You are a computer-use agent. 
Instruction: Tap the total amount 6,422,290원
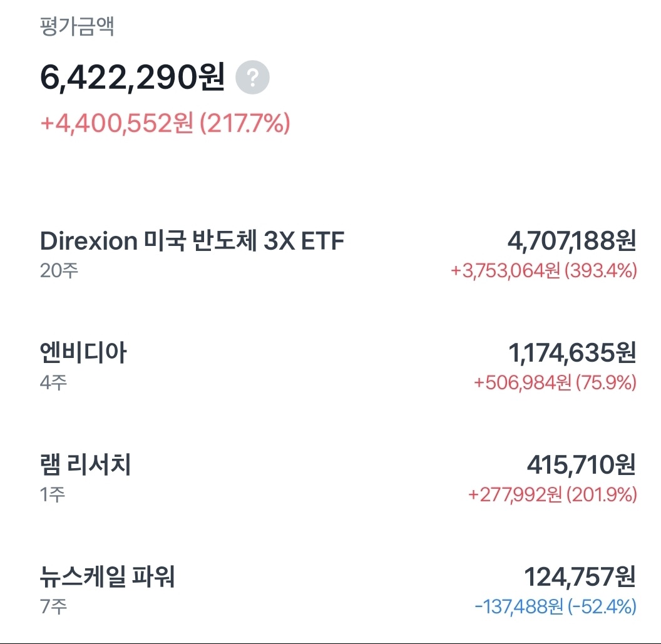(132, 77)
